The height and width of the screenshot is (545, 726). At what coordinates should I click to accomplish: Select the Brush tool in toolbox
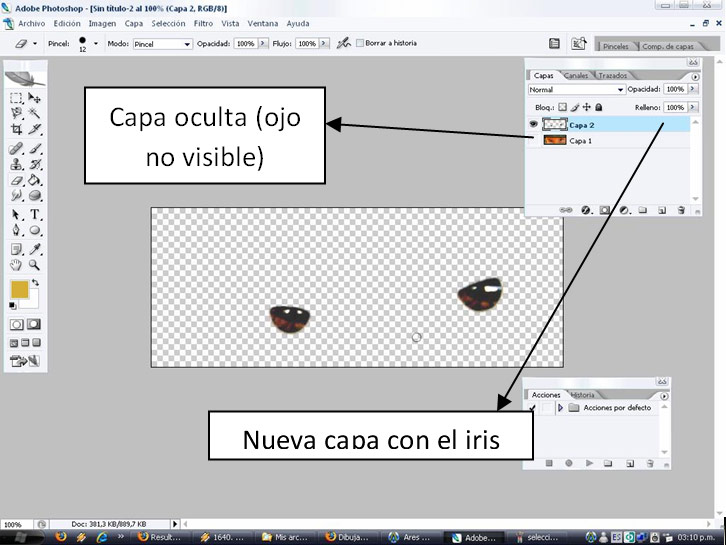click(34, 149)
